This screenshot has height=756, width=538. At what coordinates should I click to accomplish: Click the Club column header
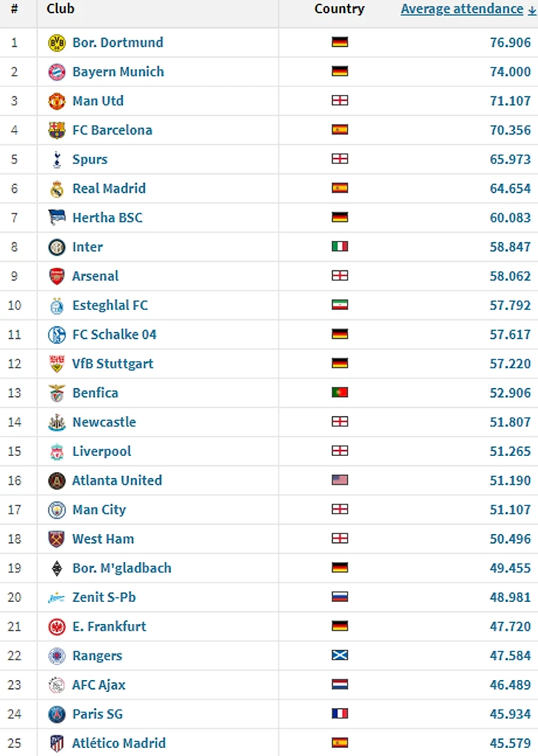pyautogui.click(x=60, y=9)
